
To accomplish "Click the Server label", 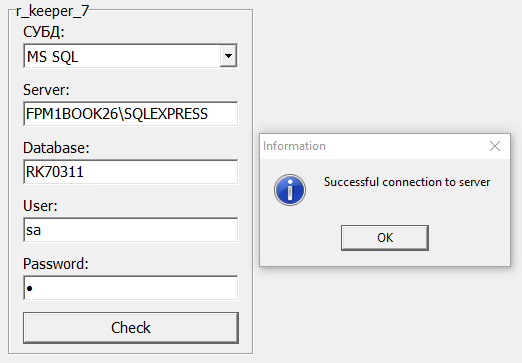I will tap(46, 90).
